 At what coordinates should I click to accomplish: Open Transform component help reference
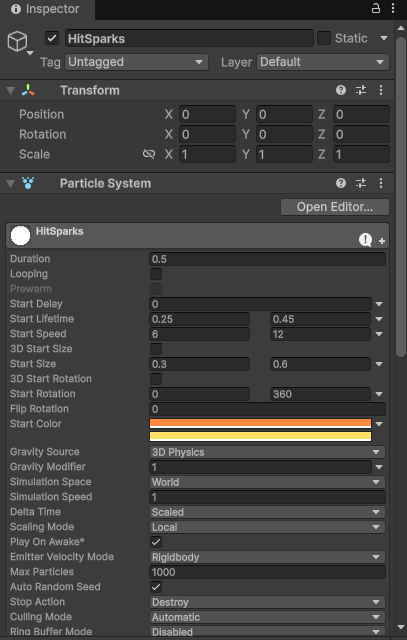pos(341,90)
